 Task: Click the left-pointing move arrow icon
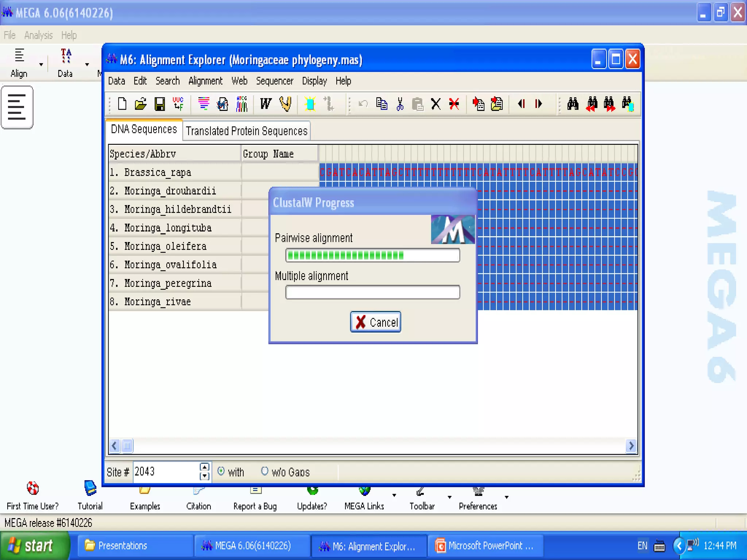521,104
